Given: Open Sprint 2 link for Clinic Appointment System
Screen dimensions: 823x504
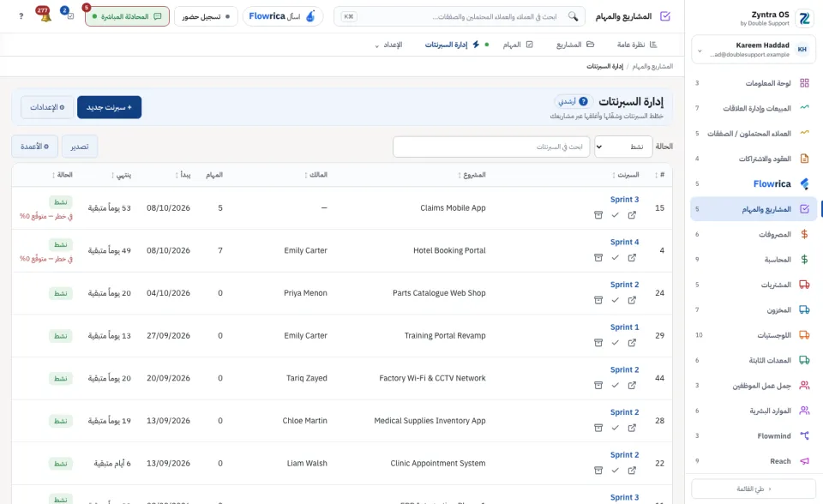Looking at the screenshot, I should (x=624, y=454).
